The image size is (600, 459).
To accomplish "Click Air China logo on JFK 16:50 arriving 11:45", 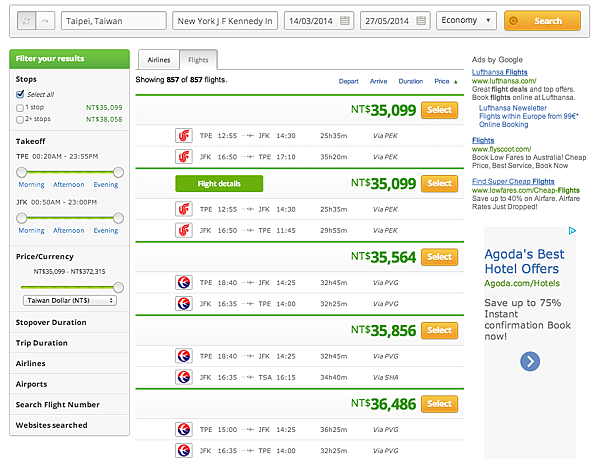I will [184, 230].
